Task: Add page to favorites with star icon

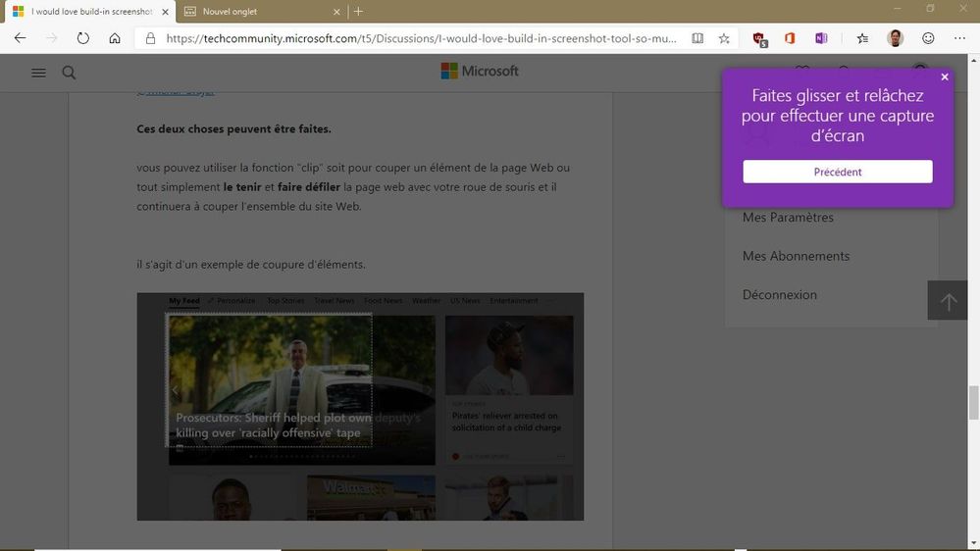Action: [724, 38]
